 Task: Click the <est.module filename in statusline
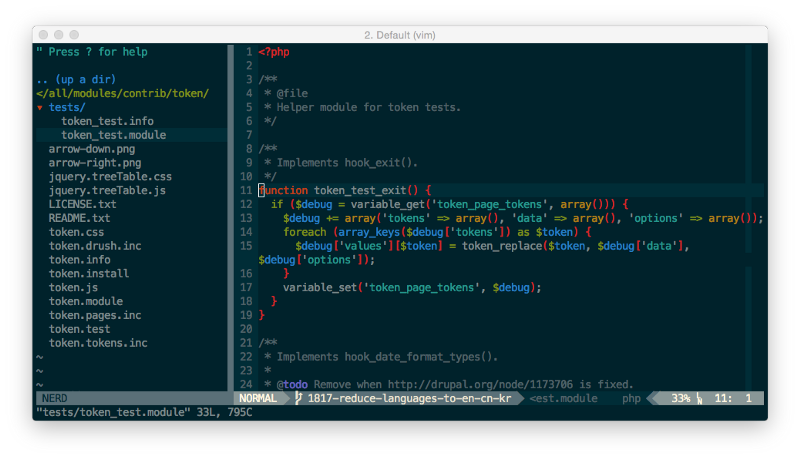pos(563,398)
